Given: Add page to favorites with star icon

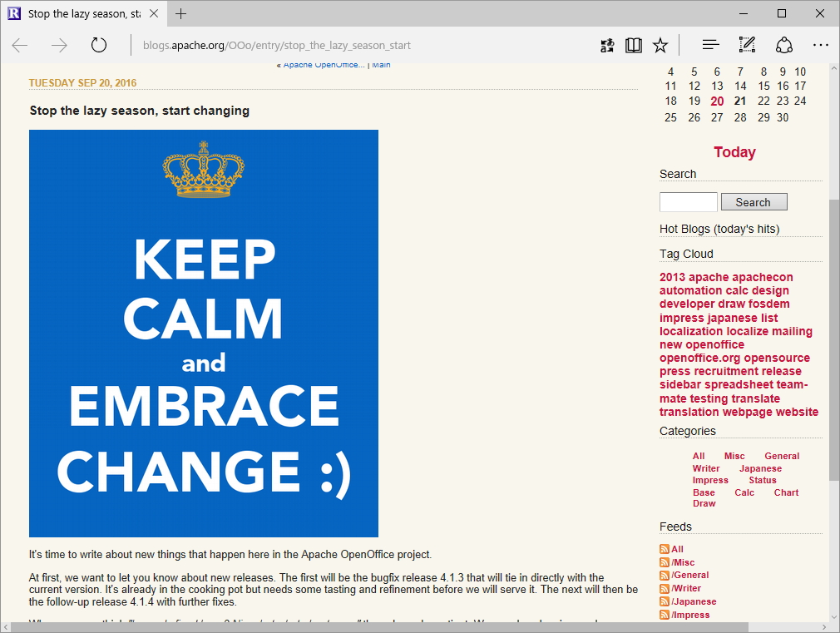Looking at the screenshot, I should coord(660,46).
